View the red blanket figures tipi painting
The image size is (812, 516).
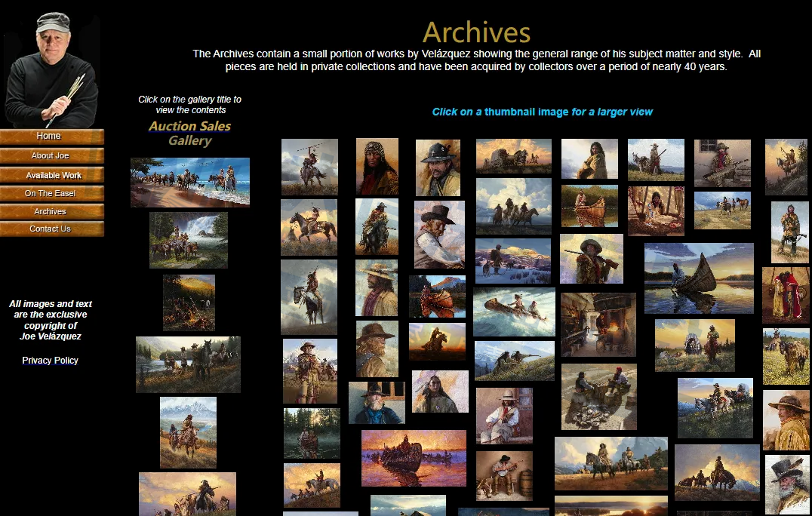pos(785,295)
